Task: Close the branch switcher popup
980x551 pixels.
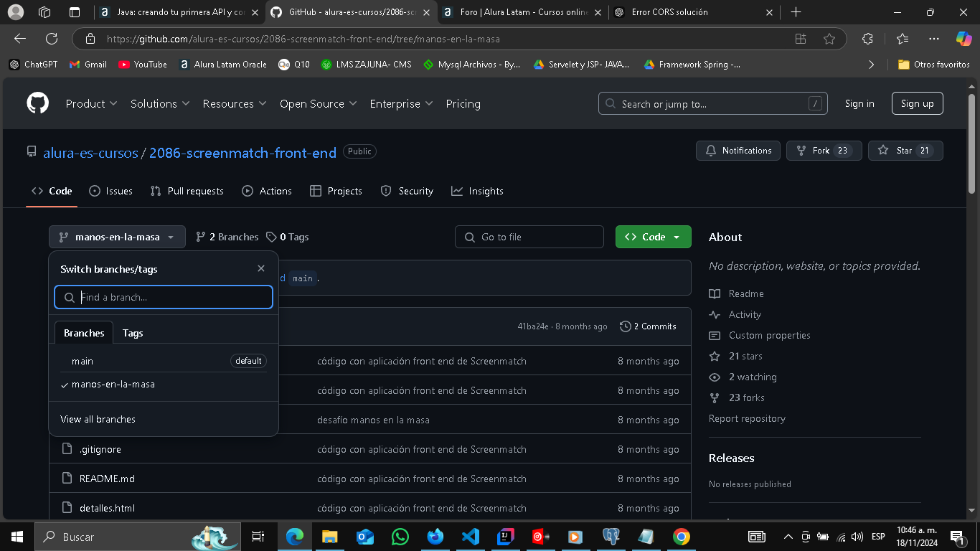Action: tap(261, 268)
